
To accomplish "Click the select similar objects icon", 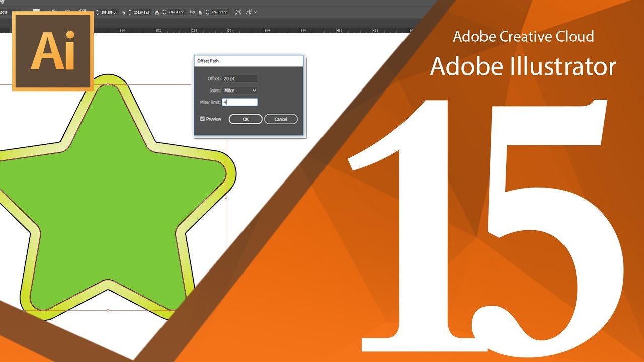I will [249, 12].
